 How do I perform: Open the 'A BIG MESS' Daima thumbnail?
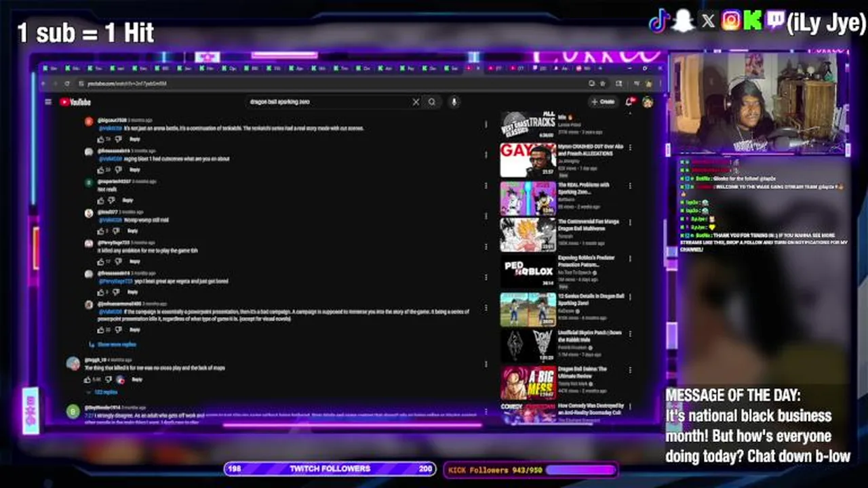pyautogui.click(x=528, y=382)
